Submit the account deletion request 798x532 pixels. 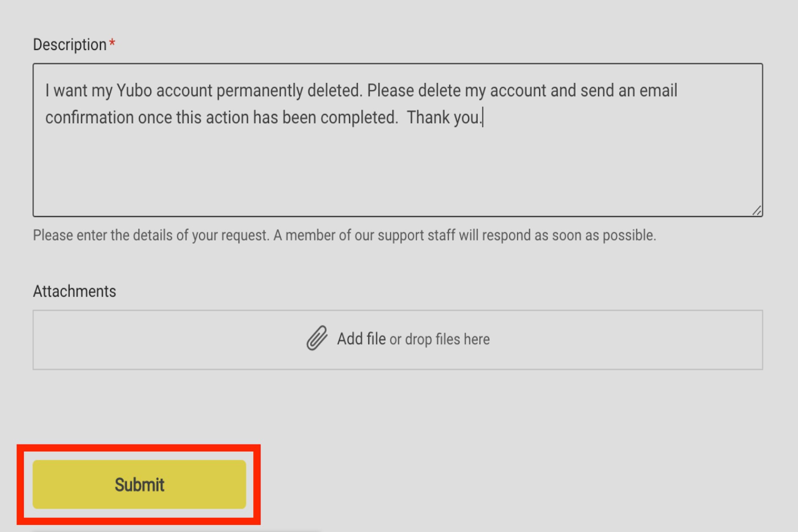139,484
